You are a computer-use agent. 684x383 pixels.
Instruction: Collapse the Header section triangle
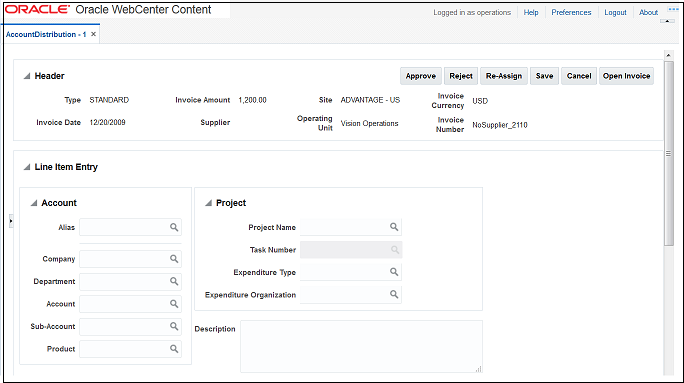(x=27, y=76)
